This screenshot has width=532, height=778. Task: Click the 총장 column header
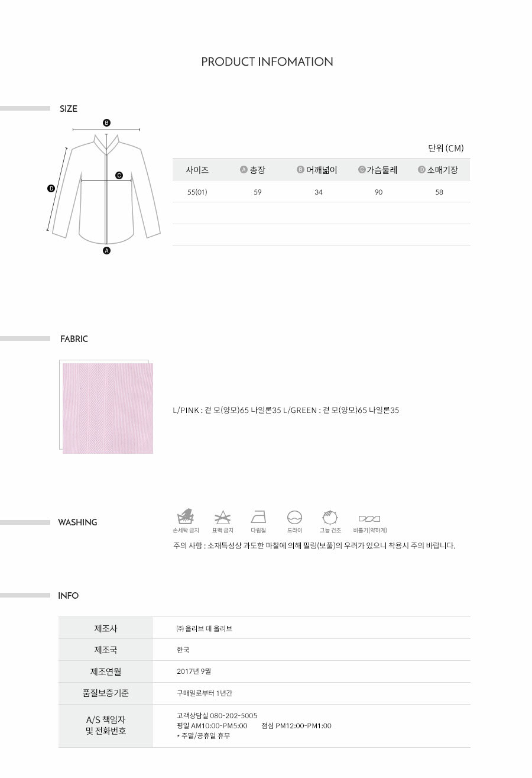(x=253, y=170)
